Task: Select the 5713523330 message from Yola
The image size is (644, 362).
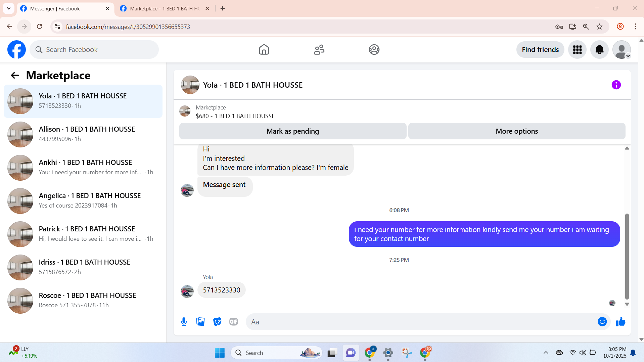Action: [x=221, y=290]
